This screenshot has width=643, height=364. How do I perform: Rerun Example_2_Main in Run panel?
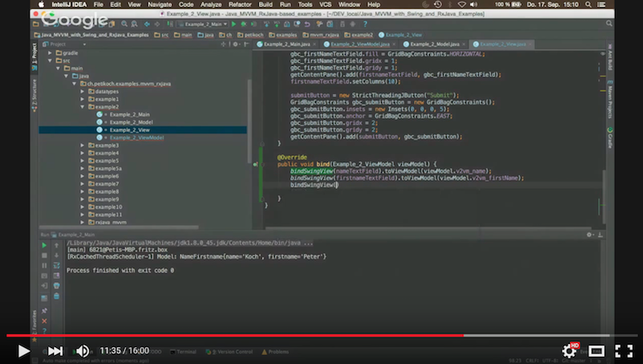coord(44,245)
